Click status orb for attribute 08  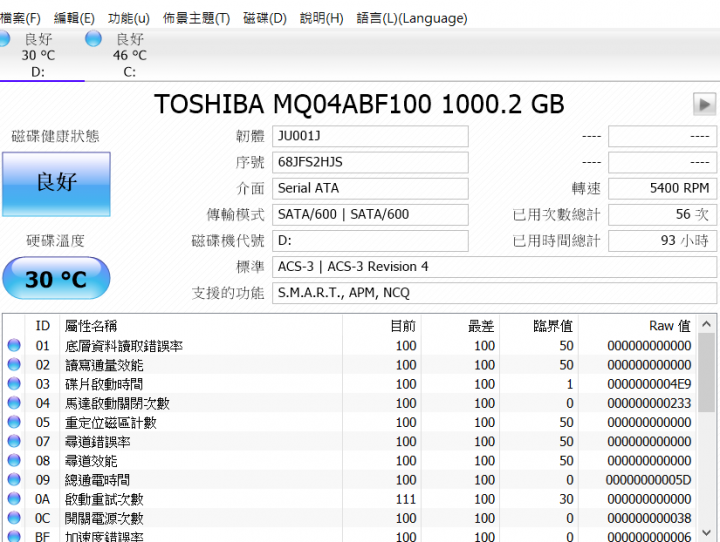point(14,460)
